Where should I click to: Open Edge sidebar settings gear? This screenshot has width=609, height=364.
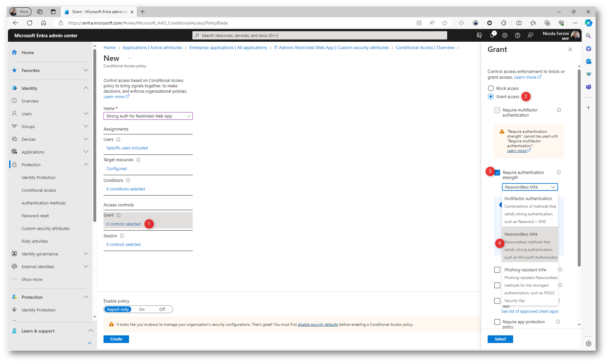[588, 344]
